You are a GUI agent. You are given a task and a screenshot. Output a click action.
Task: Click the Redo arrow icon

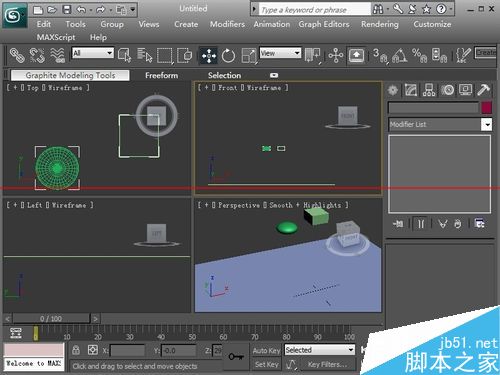[x=100, y=10]
